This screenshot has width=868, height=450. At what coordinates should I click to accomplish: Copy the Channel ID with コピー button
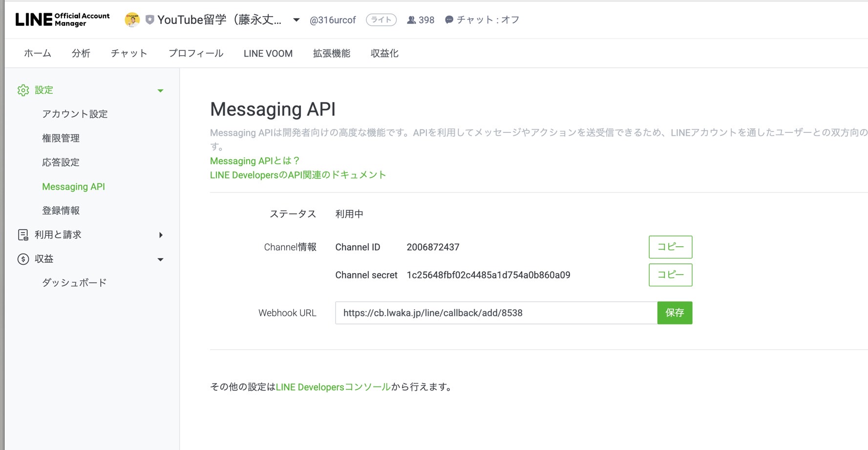click(x=670, y=247)
